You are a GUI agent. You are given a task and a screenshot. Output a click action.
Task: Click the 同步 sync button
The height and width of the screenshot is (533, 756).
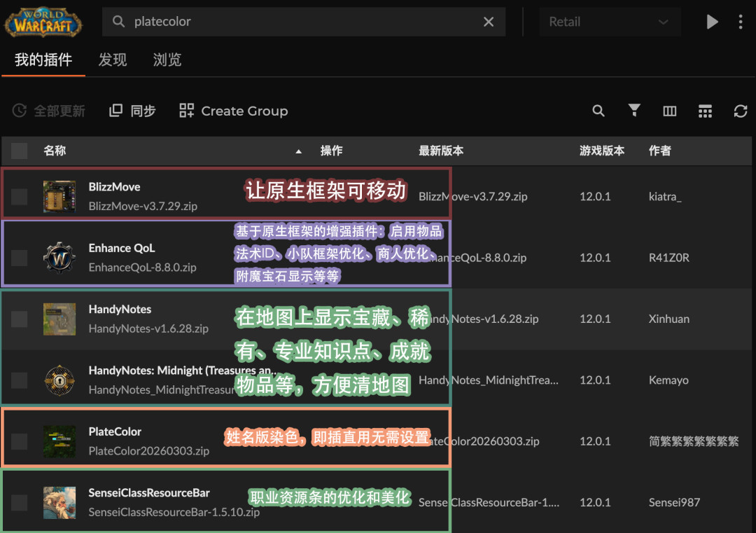coord(132,111)
